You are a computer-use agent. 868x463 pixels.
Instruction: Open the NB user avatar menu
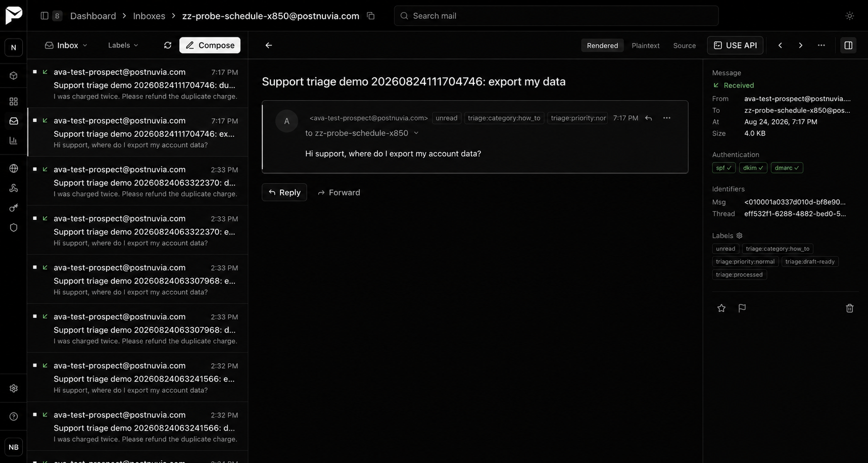tap(14, 447)
